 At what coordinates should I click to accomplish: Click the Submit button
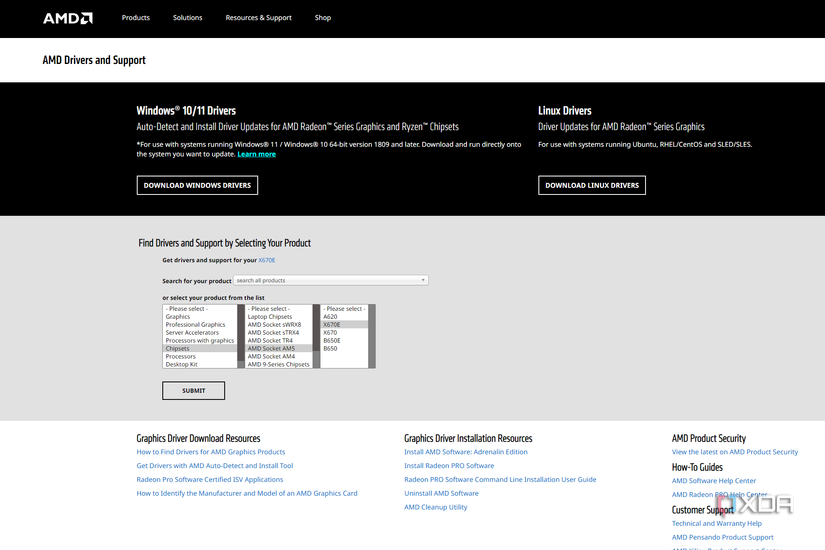click(194, 391)
